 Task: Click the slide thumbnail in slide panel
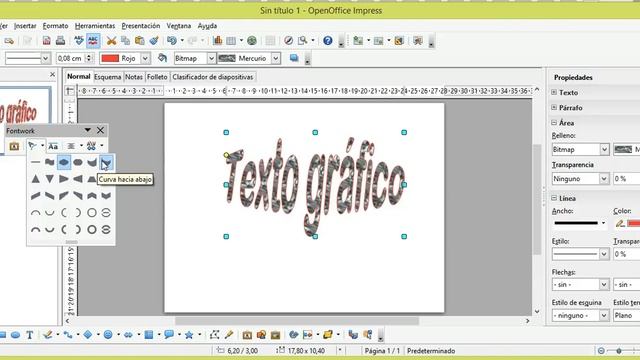pos(25,106)
